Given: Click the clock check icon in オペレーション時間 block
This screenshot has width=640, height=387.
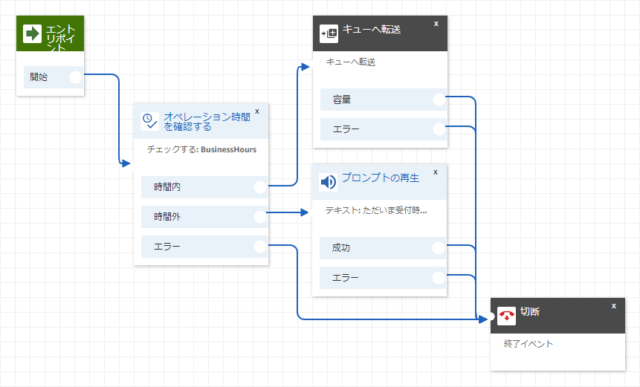Looking at the screenshot, I should coord(149,121).
